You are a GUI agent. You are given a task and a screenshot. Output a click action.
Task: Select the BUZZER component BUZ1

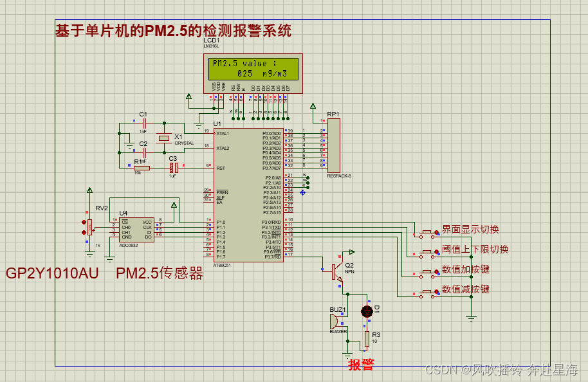tap(335, 322)
